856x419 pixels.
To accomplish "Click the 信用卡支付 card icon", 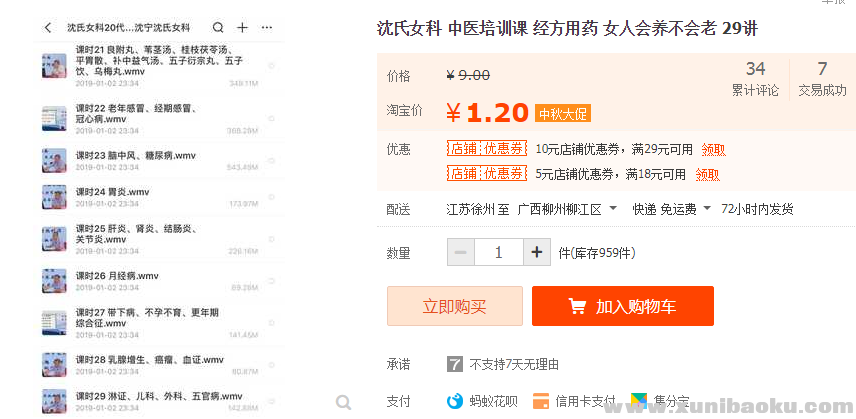I will point(541,401).
